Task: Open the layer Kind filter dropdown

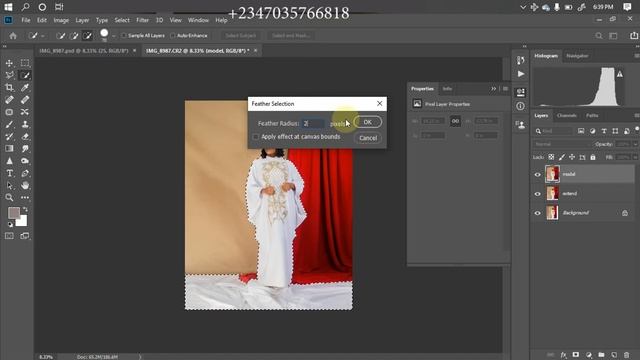Action: (553, 131)
